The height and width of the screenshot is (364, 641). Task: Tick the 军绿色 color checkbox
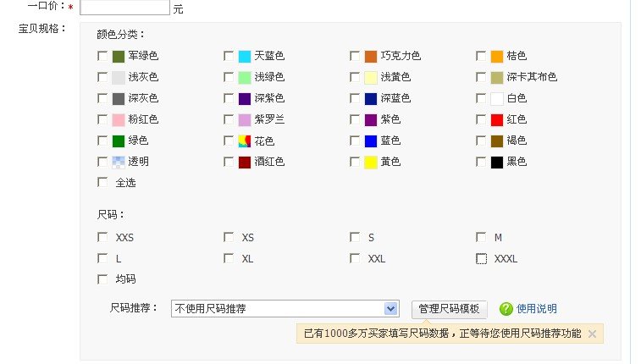103,57
